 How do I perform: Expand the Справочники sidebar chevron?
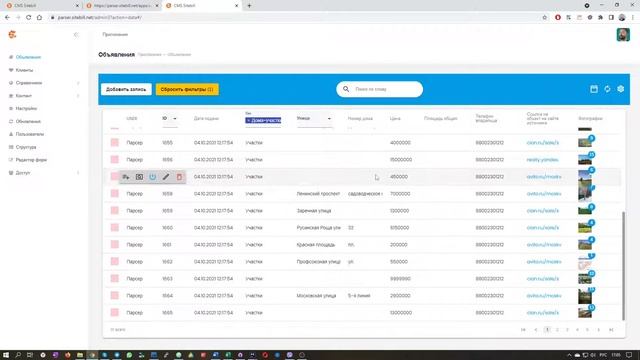78,83
